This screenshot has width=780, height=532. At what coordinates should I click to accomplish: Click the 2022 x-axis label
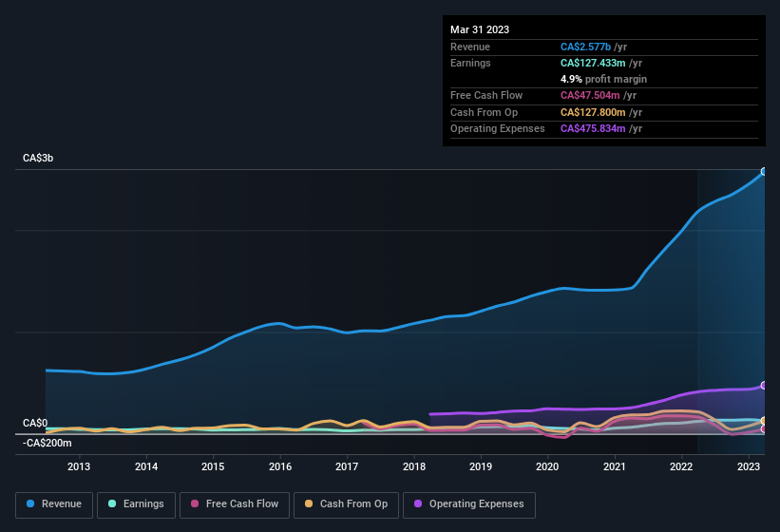click(x=681, y=466)
